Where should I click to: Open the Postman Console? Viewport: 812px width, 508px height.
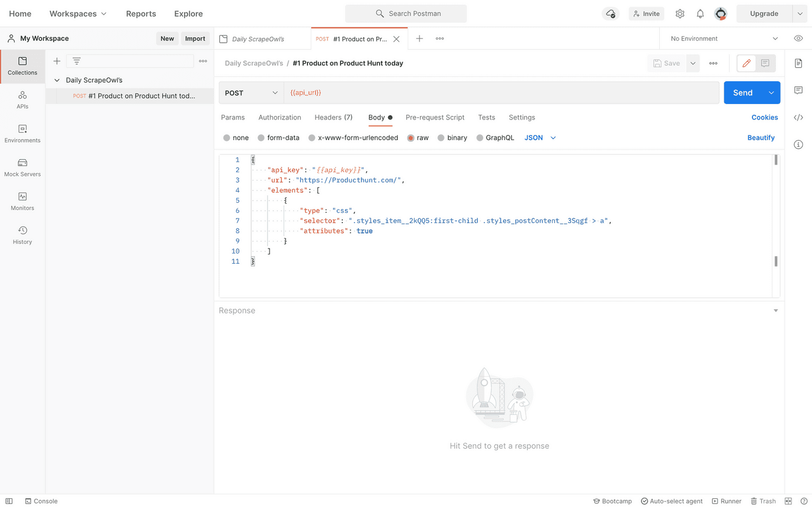(x=41, y=501)
